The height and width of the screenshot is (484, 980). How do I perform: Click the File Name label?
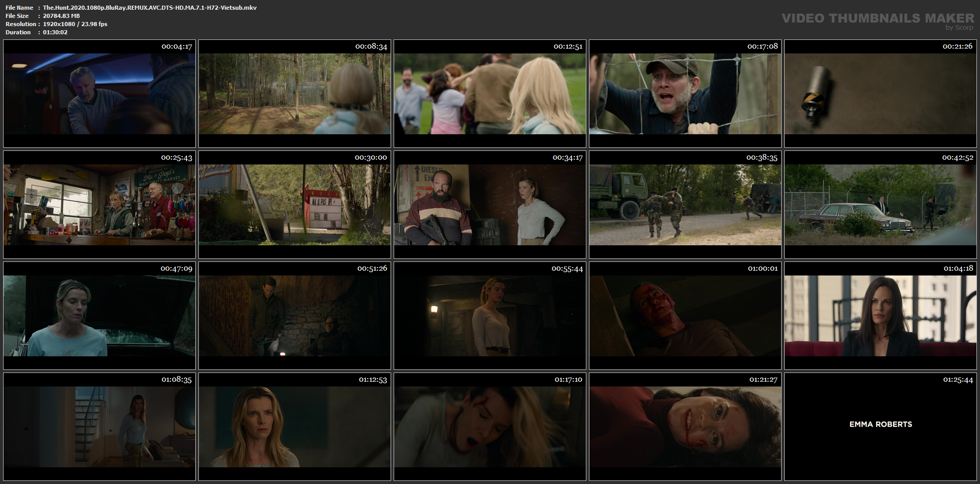pyautogui.click(x=19, y=8)
